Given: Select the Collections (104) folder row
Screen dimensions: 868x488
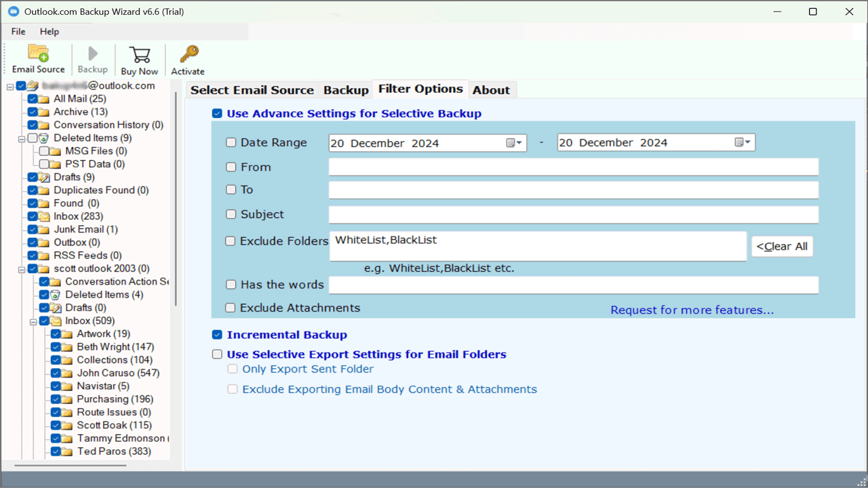Looking at the screenshot, I should [102, 360].
